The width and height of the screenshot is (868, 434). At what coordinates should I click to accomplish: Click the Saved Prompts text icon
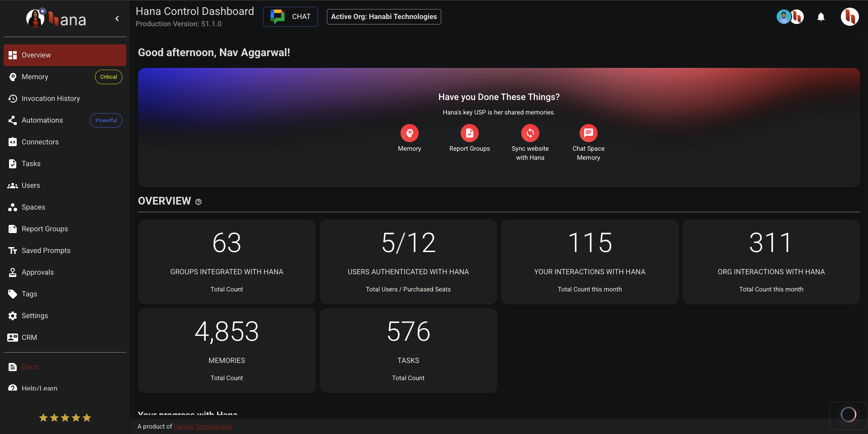(x=13, y=251)
